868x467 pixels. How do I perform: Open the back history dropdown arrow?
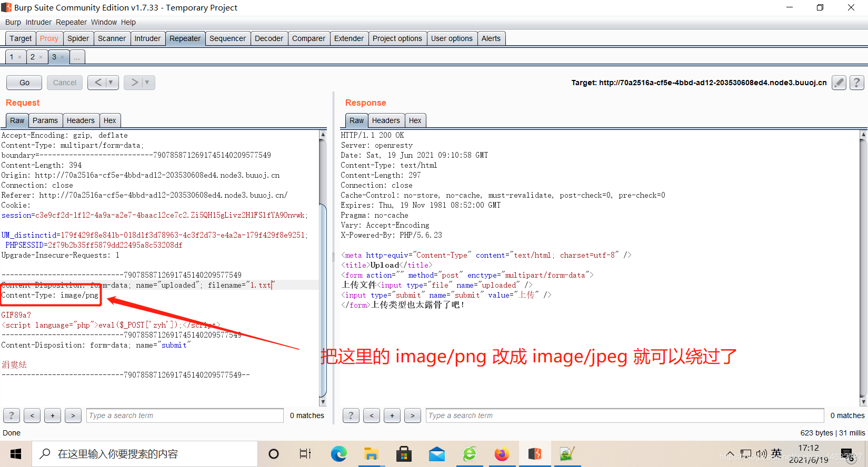point(111,83)
